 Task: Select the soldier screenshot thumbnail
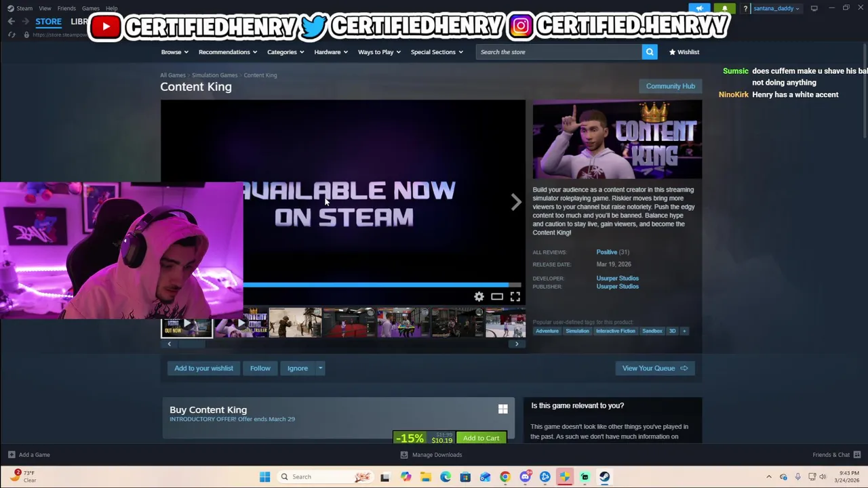295,323
